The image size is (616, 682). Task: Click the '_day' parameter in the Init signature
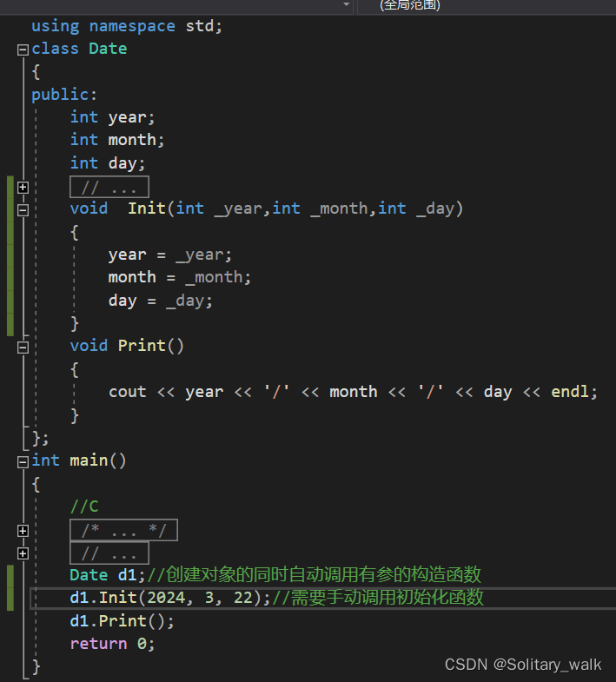click(434, 209)
